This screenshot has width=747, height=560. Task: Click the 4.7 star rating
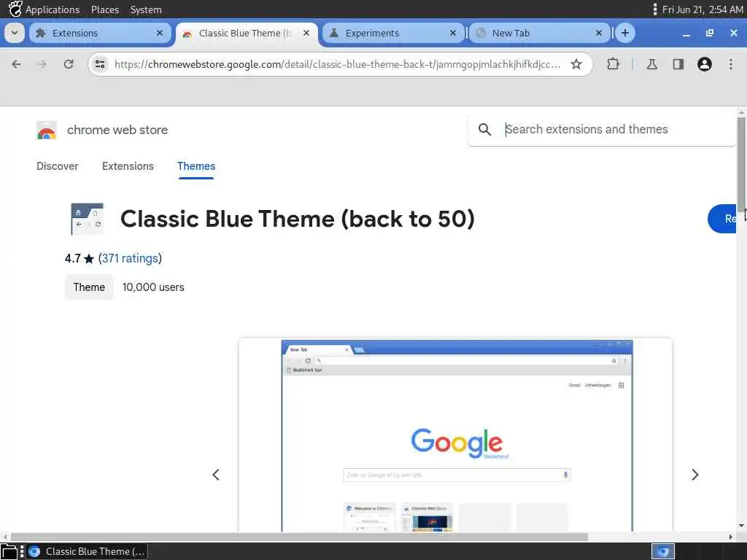(x=79, y=259)
